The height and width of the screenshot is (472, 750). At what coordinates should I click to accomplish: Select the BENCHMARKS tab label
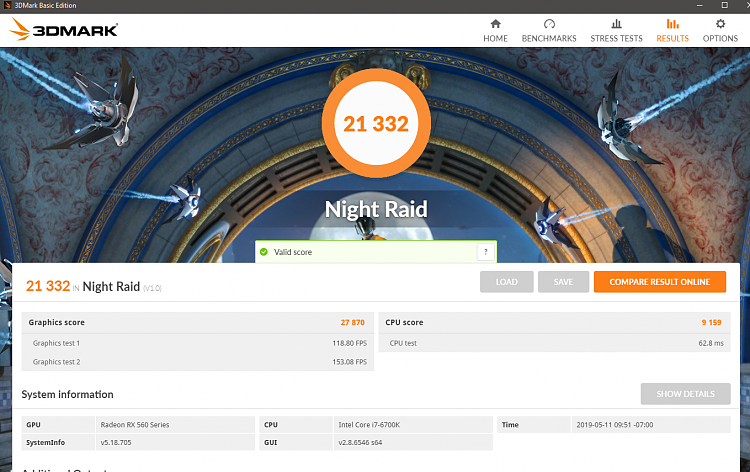pyautogui.click(x=549, y=38)
